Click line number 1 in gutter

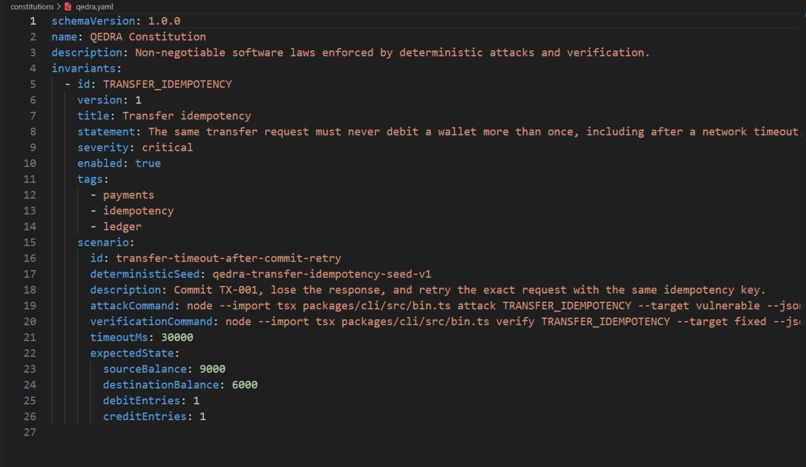33,21
